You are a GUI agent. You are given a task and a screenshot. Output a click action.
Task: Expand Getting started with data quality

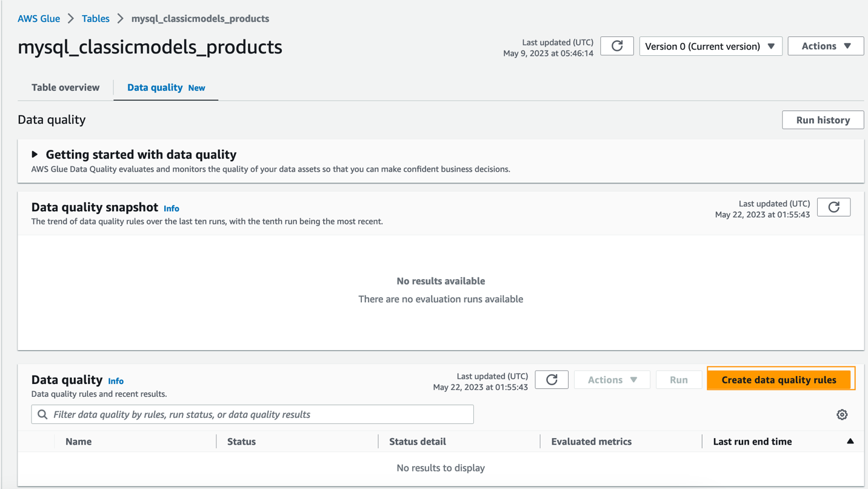[35, 155]
